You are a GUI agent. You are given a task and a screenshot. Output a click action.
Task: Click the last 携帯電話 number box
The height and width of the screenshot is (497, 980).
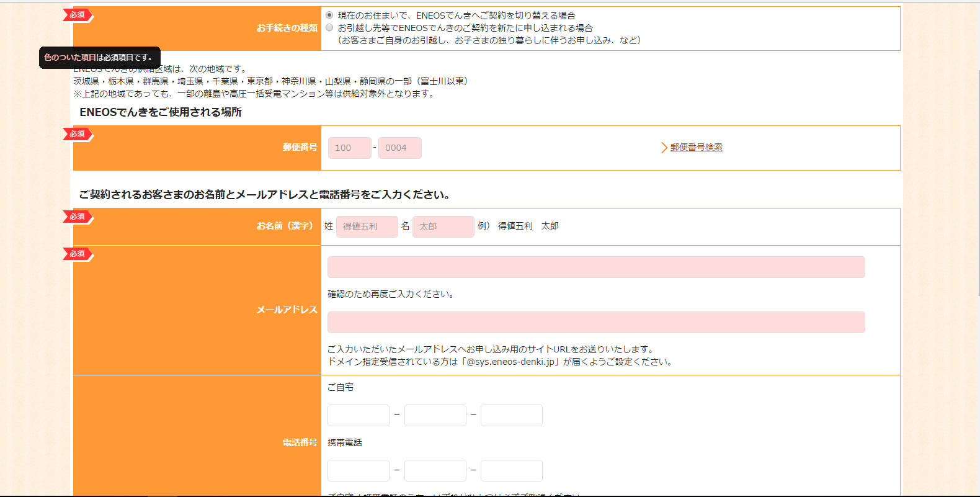pyautogui.click(x=512, y=470)
